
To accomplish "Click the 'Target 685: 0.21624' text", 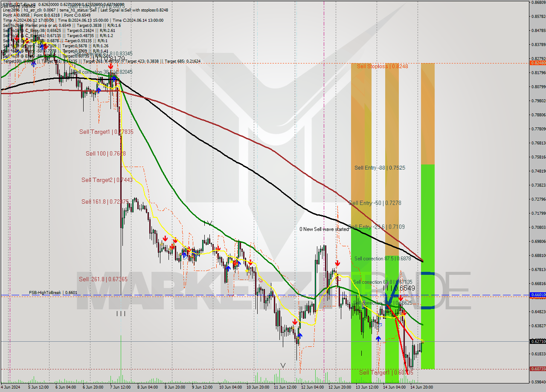I will click(183, 61).
